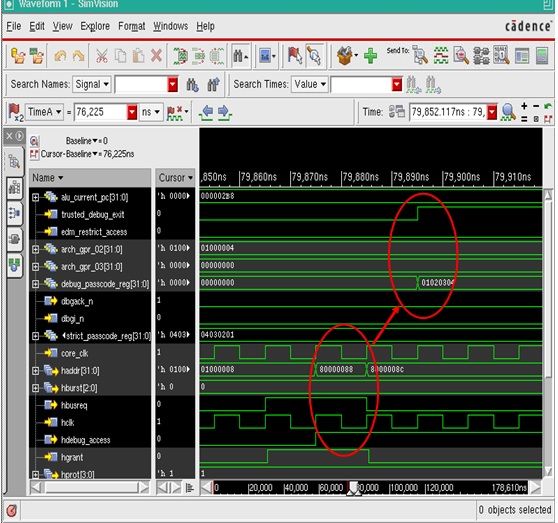Click the zoom magnifier icon beside Time field
The height and width of the screenshot is (523, 558).
click(508, 112)
